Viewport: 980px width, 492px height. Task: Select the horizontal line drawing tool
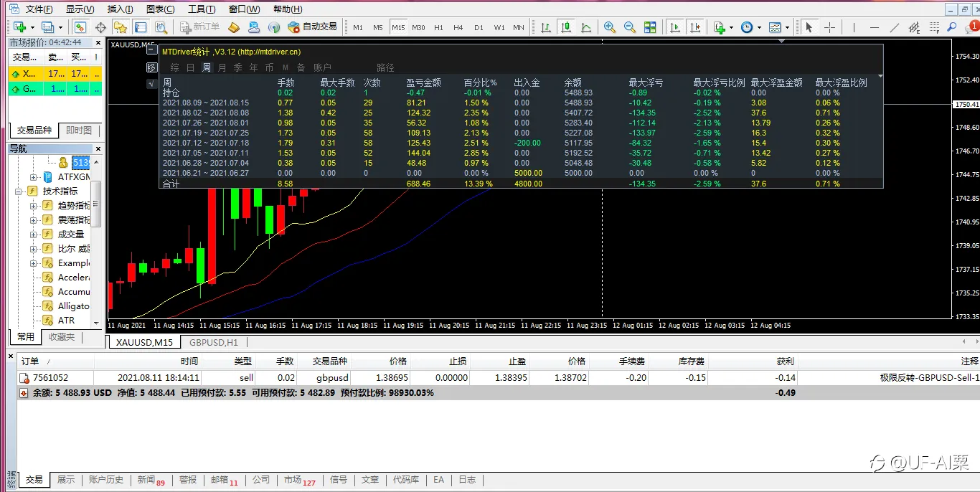(874, 27)
